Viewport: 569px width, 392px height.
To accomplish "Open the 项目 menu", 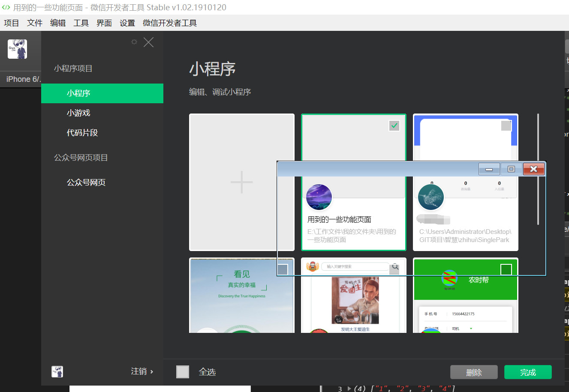I will [x=12, y=23].
